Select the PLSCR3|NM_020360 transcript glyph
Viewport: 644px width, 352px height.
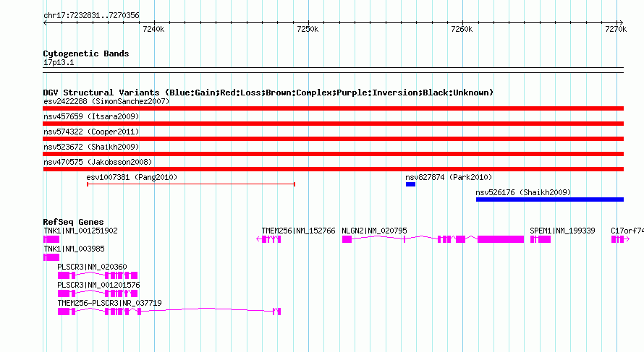[x=98, y=275]
